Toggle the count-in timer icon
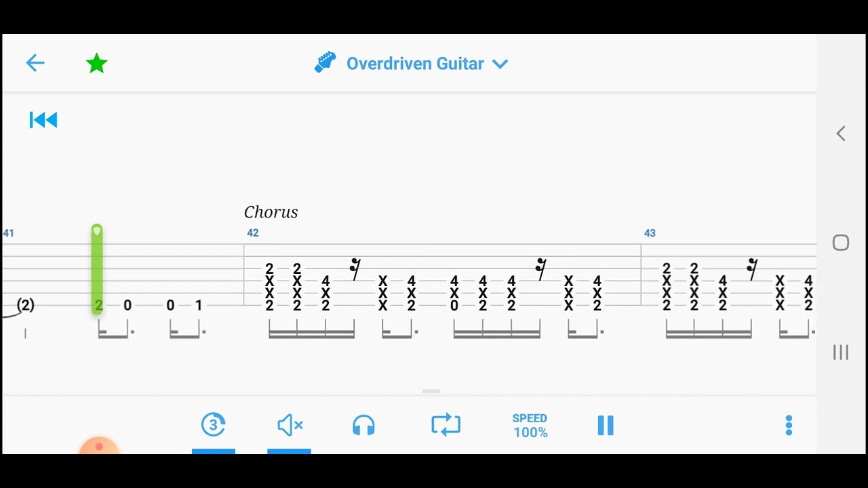Image resolution: width=868 pixels, height=488 pixels. click(214, 425)
